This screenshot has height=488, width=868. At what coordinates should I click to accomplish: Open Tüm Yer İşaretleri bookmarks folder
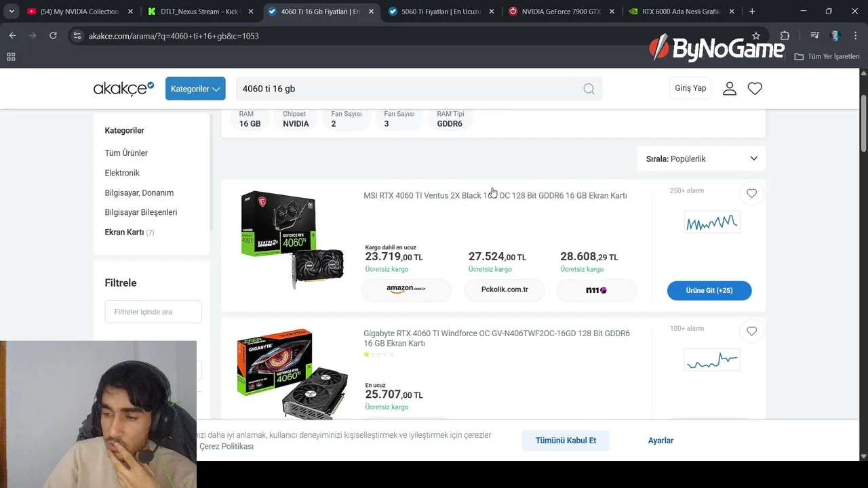(827, 56)
